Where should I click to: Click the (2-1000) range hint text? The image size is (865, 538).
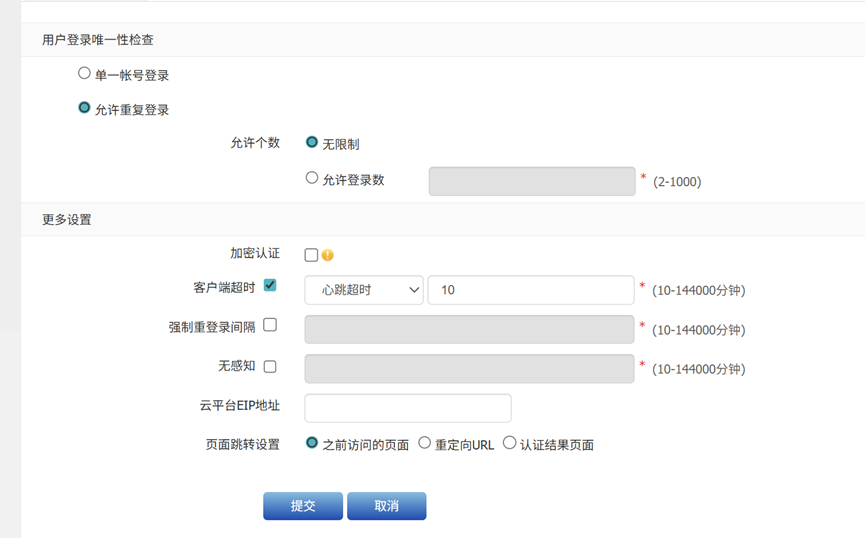677,182
